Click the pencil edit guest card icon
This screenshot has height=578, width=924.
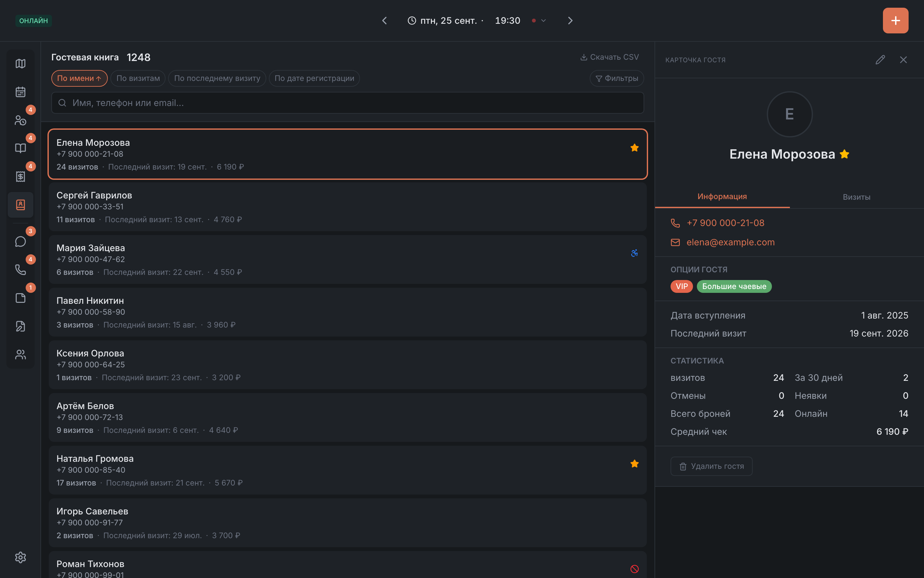(880, 60)
